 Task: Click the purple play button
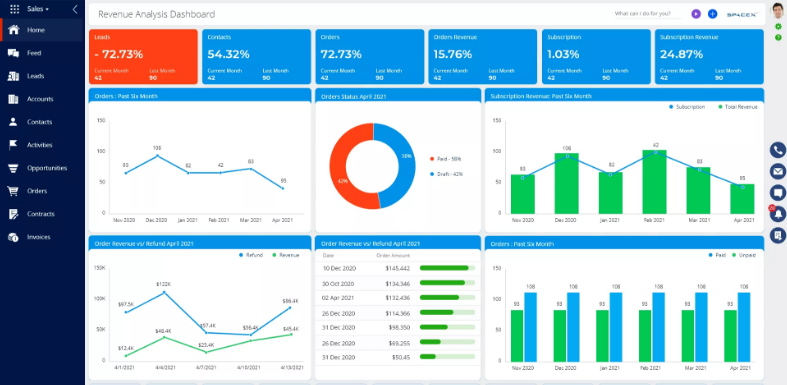pos(696,14)
